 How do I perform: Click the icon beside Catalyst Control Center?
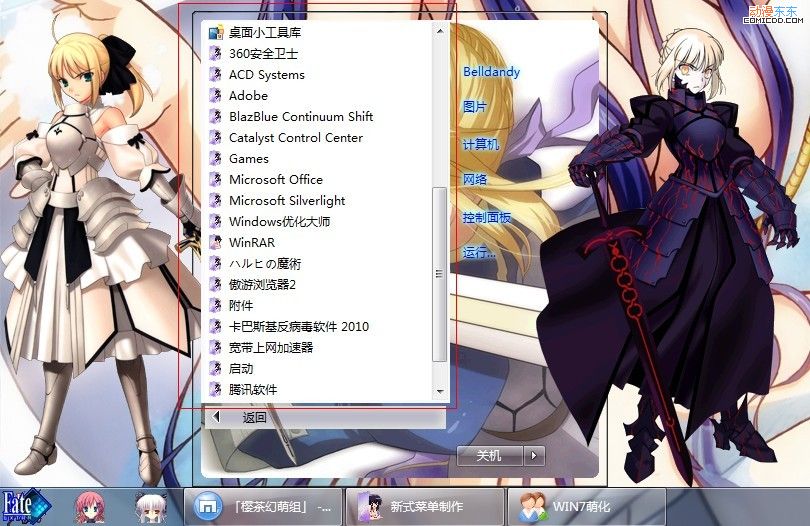tap(215, 137)
